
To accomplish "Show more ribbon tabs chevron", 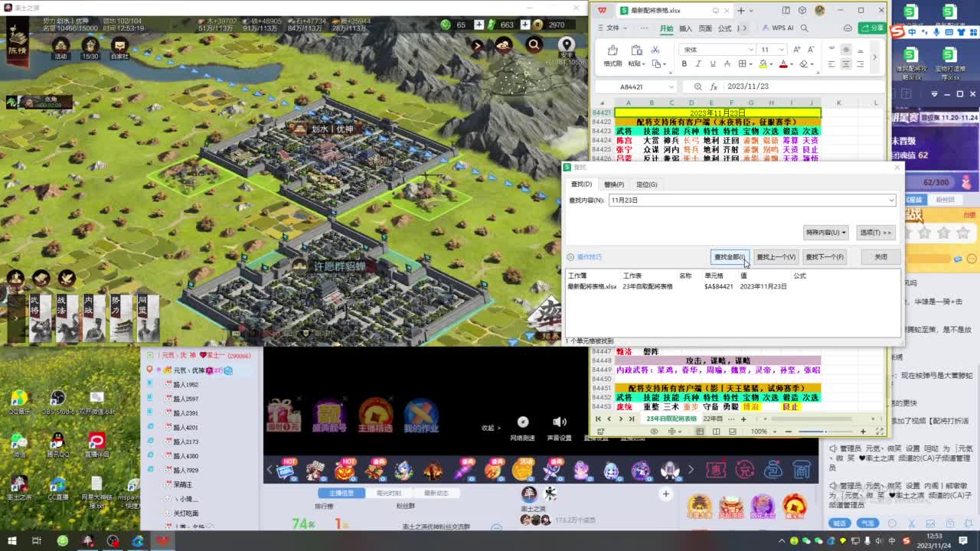I will (x=744, y=28).
